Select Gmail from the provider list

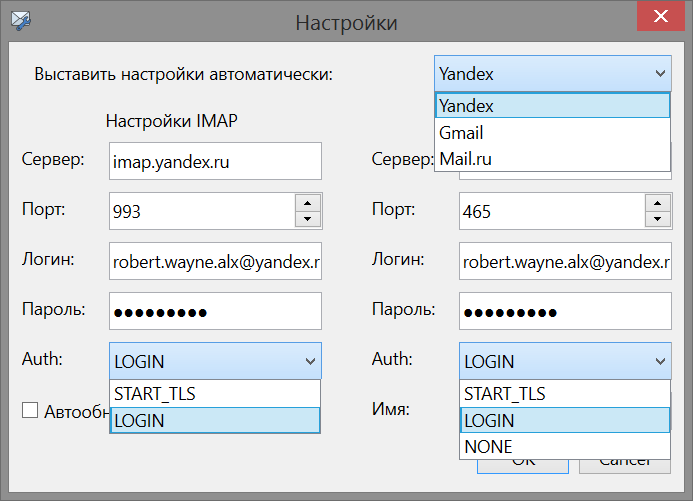pos(552,132)
